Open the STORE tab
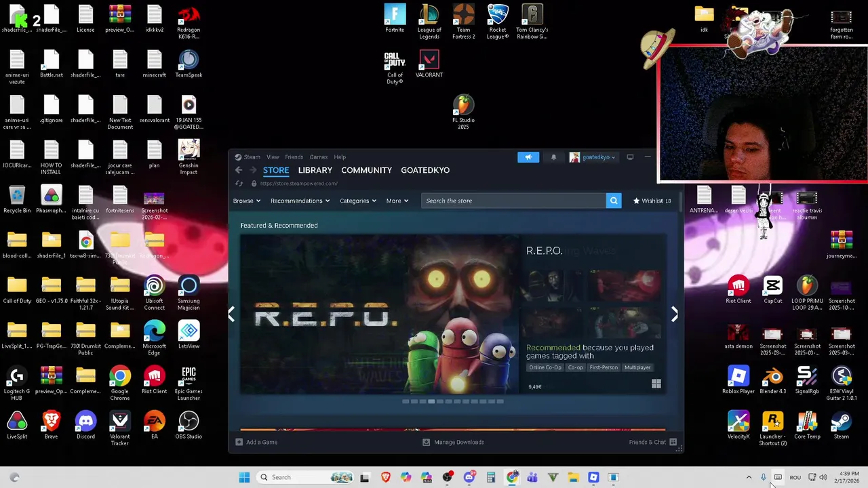868x488 pixels. pyautogui.click(x=276, y=170)
